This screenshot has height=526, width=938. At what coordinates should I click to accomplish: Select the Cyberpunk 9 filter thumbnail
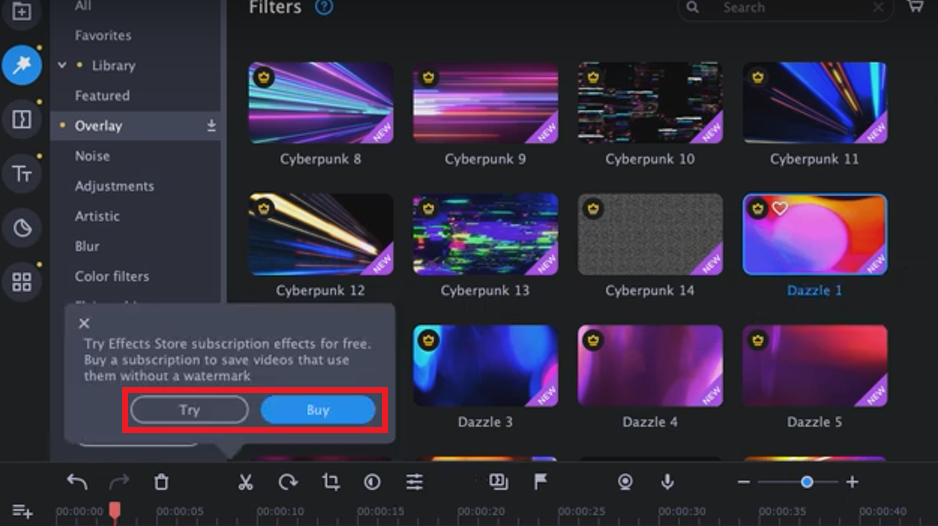485,103
